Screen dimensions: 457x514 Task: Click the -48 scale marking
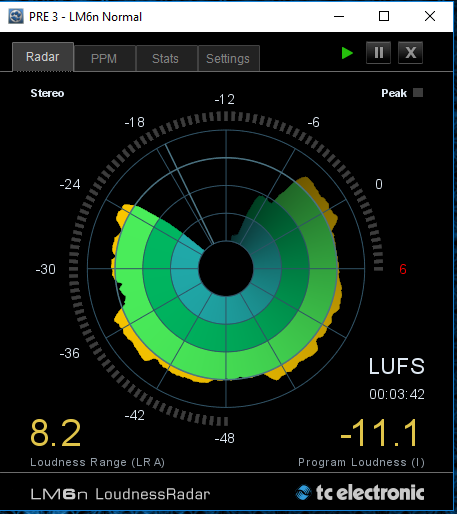click(225, 438)
